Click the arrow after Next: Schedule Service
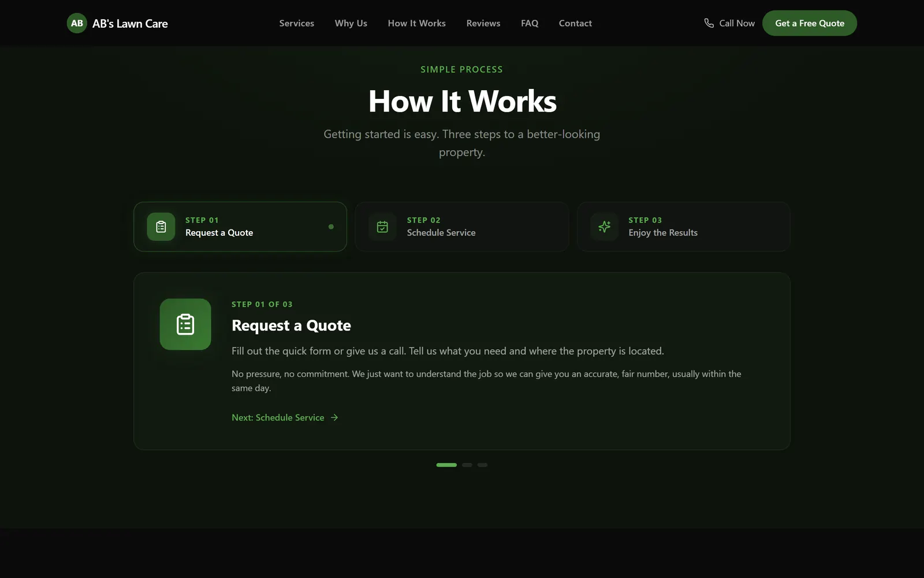The height and width of the screenshot is (578, 924). 334,417
